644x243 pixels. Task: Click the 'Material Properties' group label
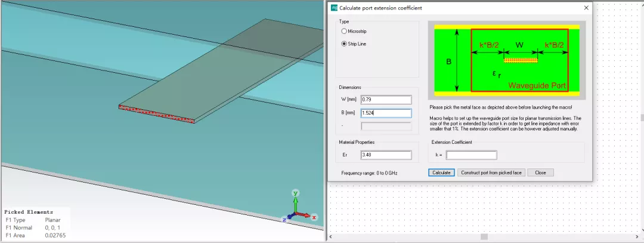357,142
